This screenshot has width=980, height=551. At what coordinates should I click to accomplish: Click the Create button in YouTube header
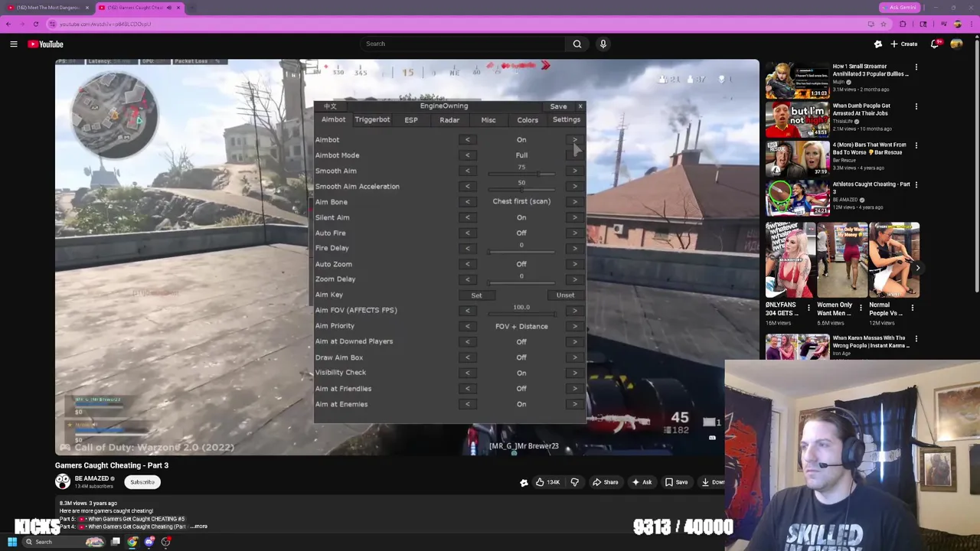[x=903, y=44]
